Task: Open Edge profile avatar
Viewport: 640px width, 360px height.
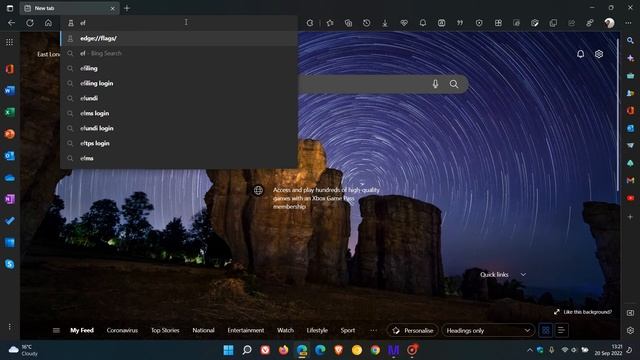Action: (x=609, y=23)
